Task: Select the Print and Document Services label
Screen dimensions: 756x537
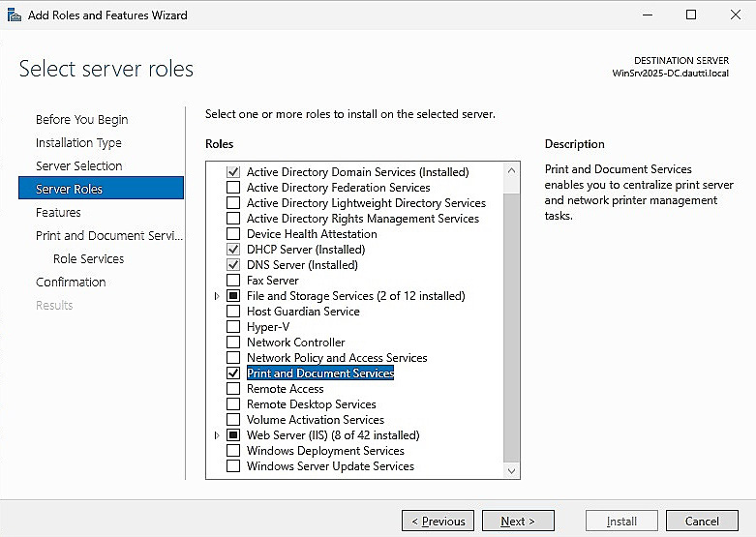Action: pos(320,373)
